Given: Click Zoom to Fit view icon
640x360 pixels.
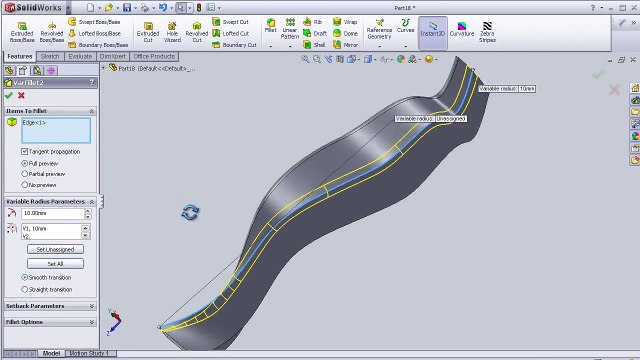Looking at the screenshot, I should pyautogui.click(x=305, y=59).
